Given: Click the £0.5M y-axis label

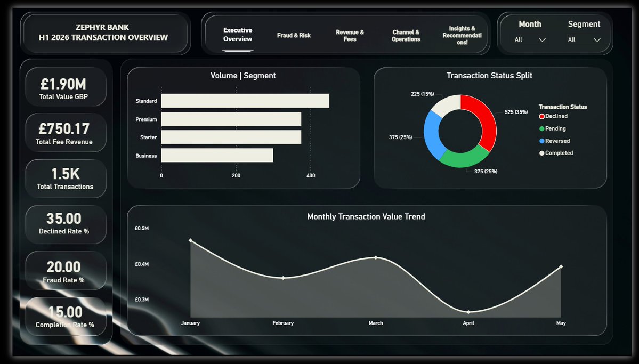Looking at the screenshot, I should [142, 228].
